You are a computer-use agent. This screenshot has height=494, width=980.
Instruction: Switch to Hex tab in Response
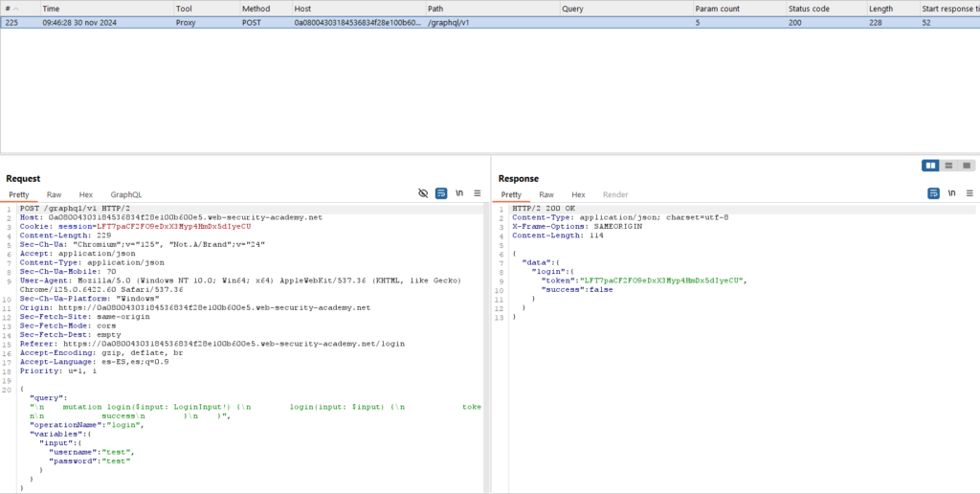pyautogui.click(x=578, y=194)
